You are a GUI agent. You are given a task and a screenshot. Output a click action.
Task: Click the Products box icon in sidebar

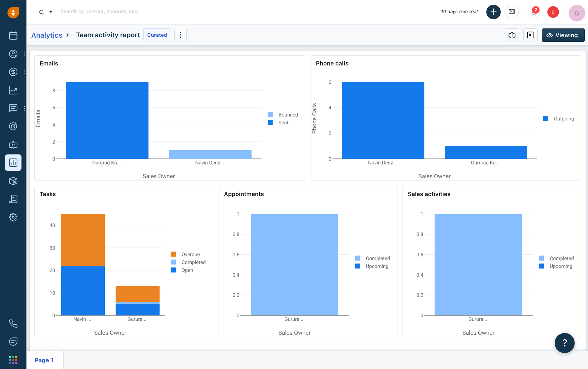(x=13, y=181)
